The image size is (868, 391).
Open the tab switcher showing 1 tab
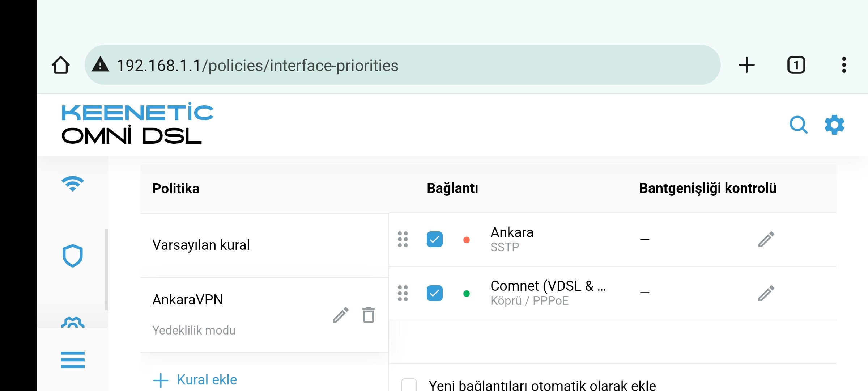(796, 65)
